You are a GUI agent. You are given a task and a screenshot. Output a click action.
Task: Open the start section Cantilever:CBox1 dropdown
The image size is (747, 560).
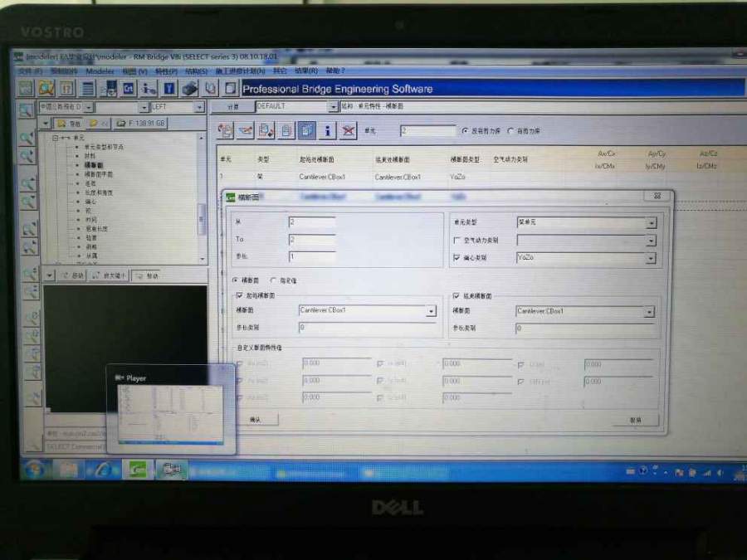point(431,311)
